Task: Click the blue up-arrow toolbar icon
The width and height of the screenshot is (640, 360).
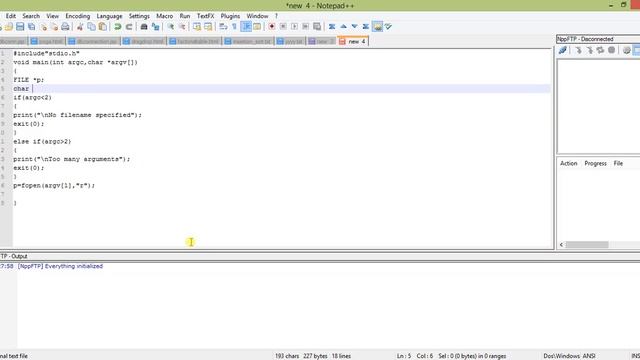Action: pyautogui.click(x=343, y=27)
